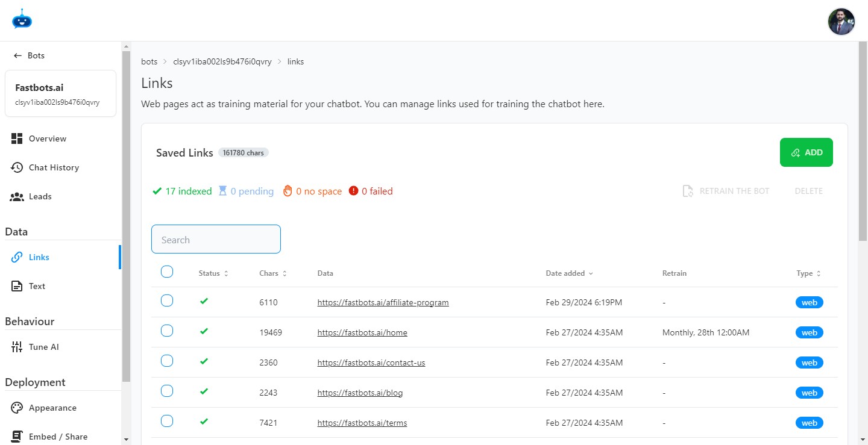868x445 pixels.
Task: Sort by Date added column
Action: click(569, 273)
